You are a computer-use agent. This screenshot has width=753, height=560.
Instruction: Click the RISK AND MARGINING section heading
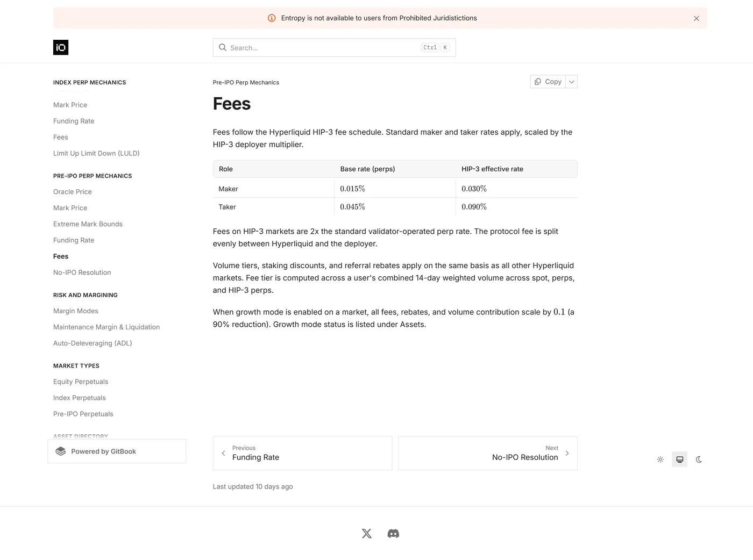[86, 295]
